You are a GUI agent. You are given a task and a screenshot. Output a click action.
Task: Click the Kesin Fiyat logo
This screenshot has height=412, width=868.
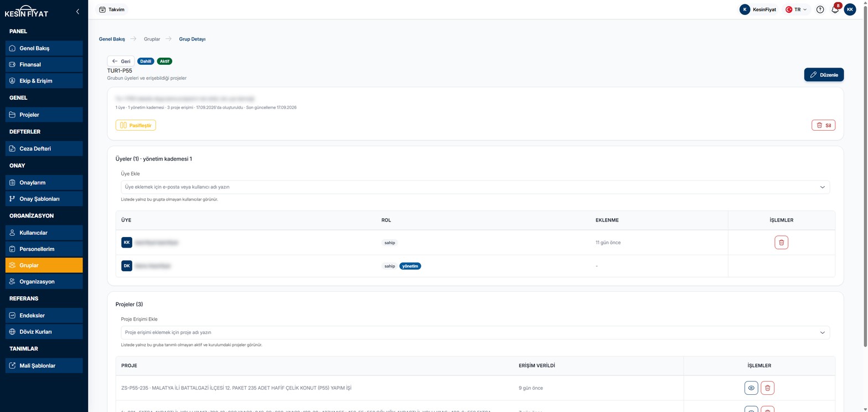26,11
